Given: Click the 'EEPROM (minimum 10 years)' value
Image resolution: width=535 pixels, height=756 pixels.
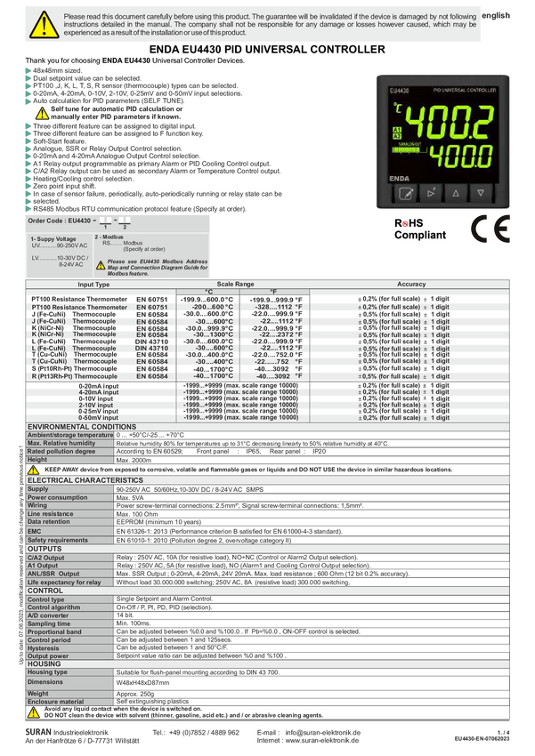Looking at the screenshot, I should [158, 522].
